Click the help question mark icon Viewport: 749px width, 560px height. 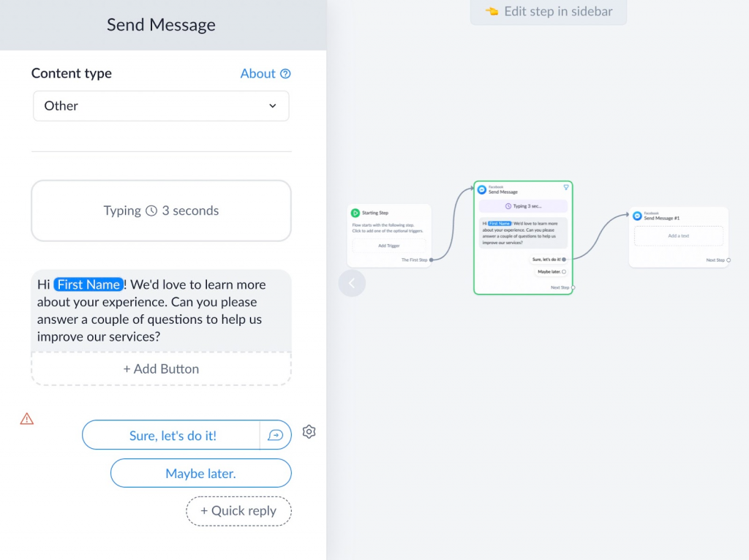(x=286, y=74)
